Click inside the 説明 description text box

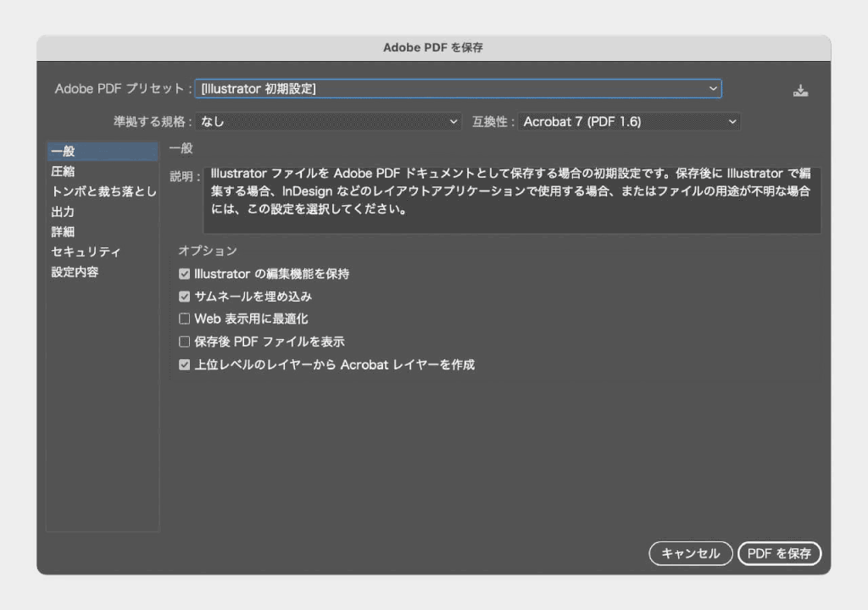[512, 200]
